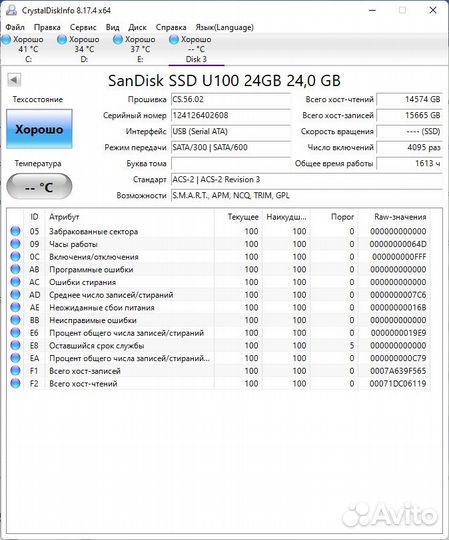This screenshot has width=449, height=540.
Task: Select the Забракованные сектора row text
Action: pos(93,231)
